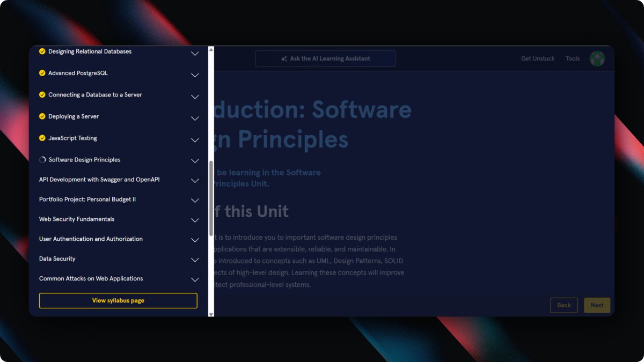Select the Deploying a Server unit title
Viewport: 644px width, 362px height.
tap(74, 116)
